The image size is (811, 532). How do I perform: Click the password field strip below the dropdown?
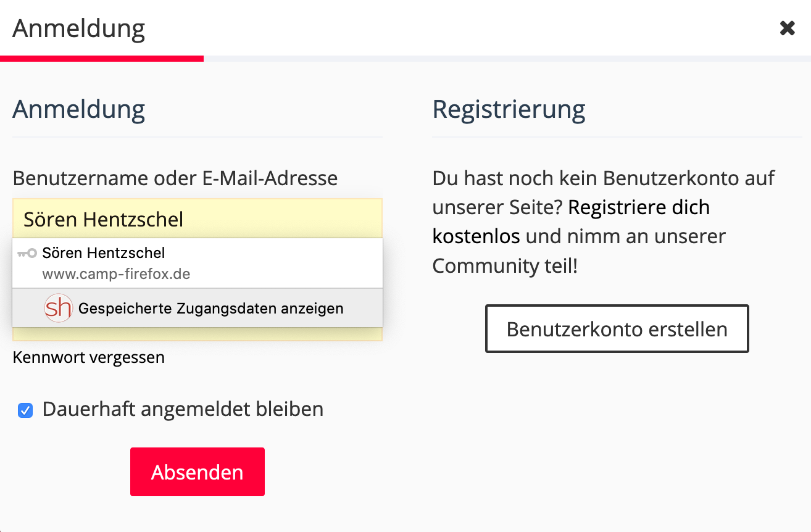pyautogui.click(x=198, y=334)
